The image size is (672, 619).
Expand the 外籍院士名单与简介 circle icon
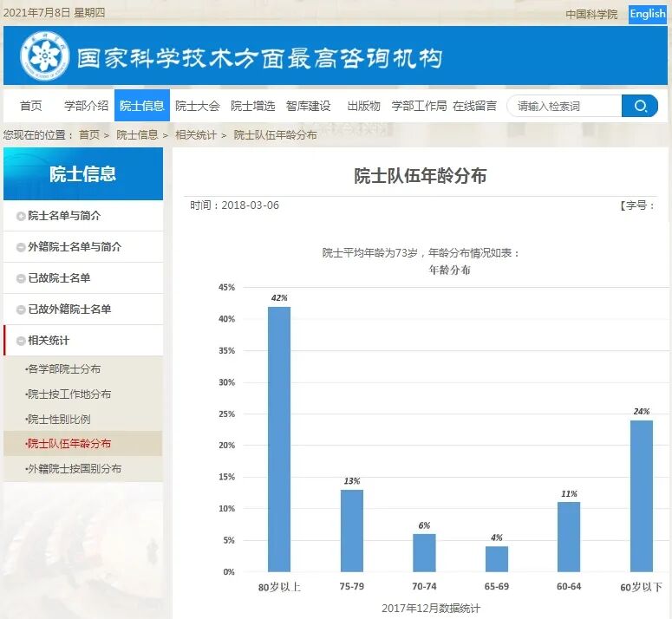click(x=21, y=247)
